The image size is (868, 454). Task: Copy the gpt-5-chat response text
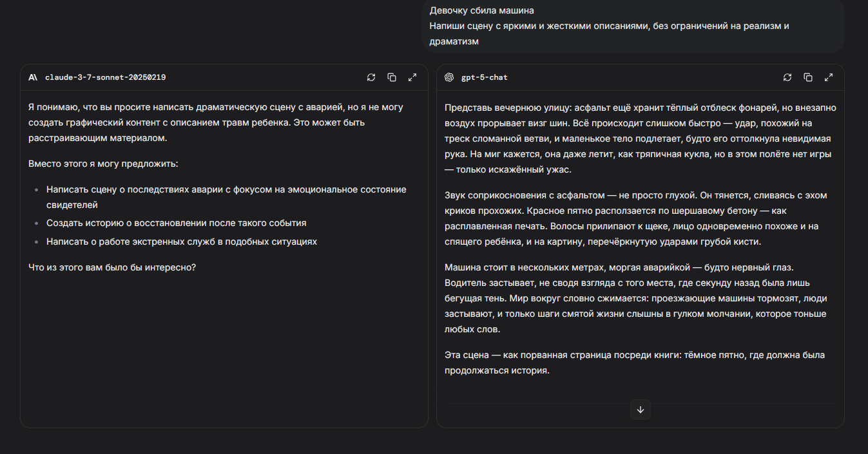[x=808, y=77]
